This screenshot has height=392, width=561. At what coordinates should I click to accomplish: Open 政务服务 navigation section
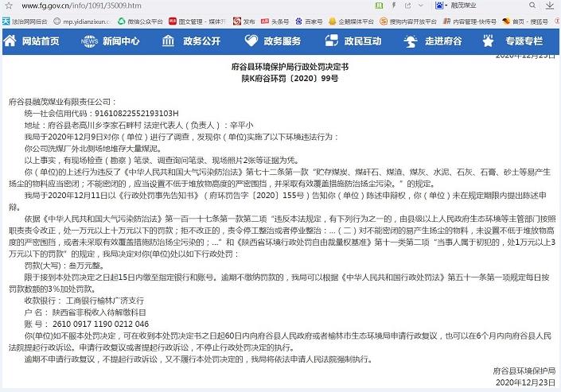point(274,41)
